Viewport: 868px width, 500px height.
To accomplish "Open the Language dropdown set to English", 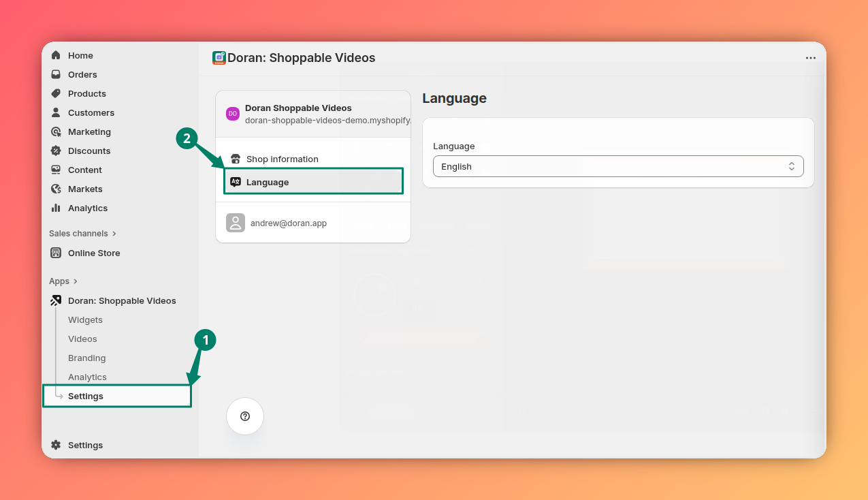I will pos(618,166).
